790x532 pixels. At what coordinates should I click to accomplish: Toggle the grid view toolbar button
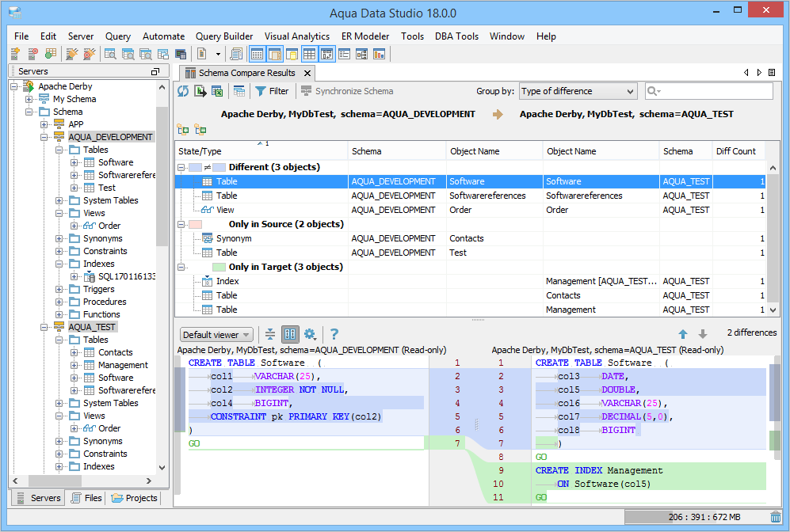(x=309, y=54)
